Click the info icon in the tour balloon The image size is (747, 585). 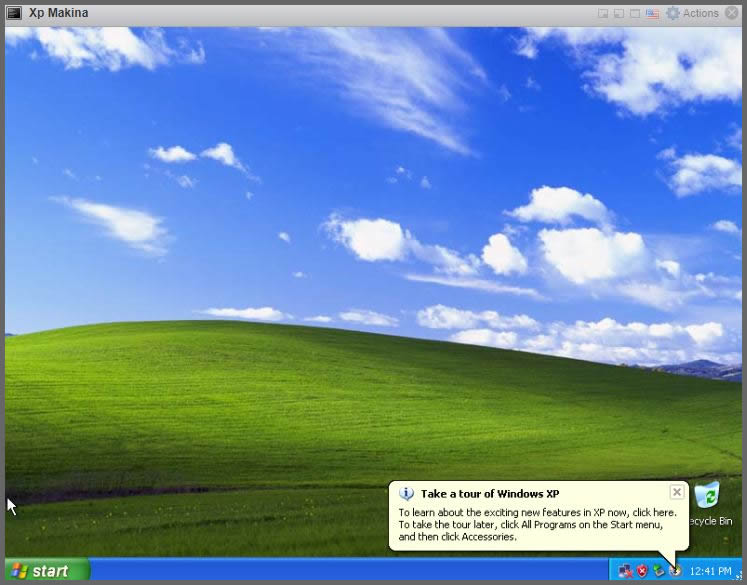406,494
